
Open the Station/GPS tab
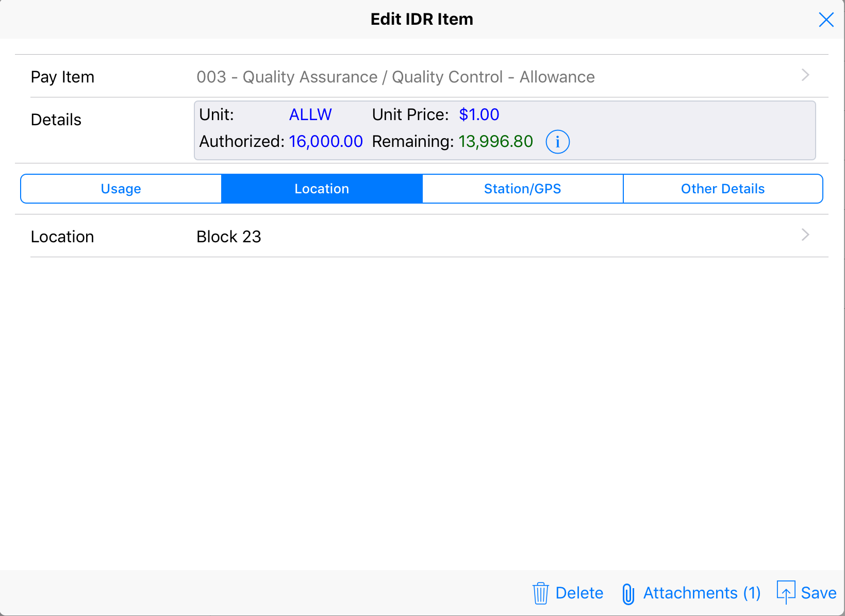pyautogui.click(x=522, y=189)
